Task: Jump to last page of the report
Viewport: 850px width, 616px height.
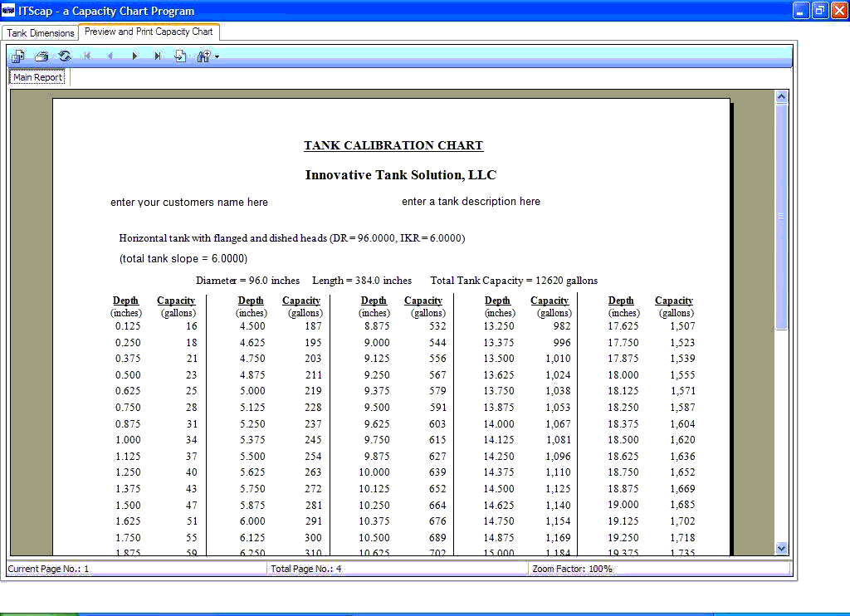Action: tap(157, 56)
